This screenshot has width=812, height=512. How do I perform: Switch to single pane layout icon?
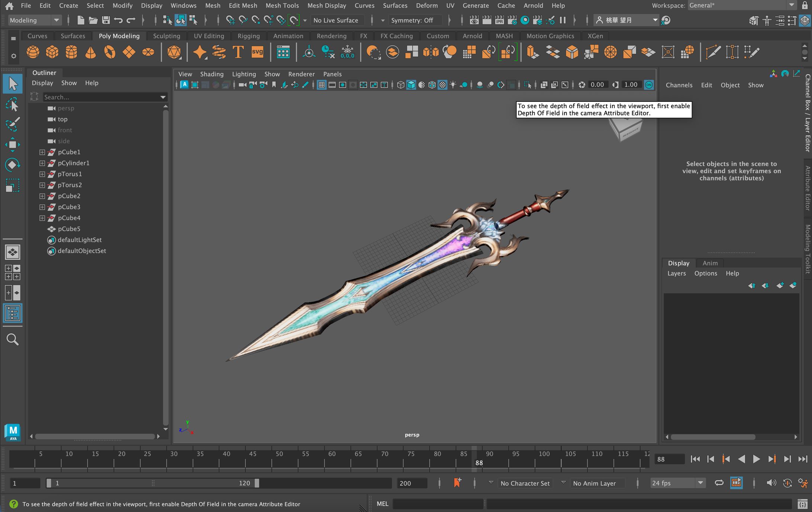point(12,252)
